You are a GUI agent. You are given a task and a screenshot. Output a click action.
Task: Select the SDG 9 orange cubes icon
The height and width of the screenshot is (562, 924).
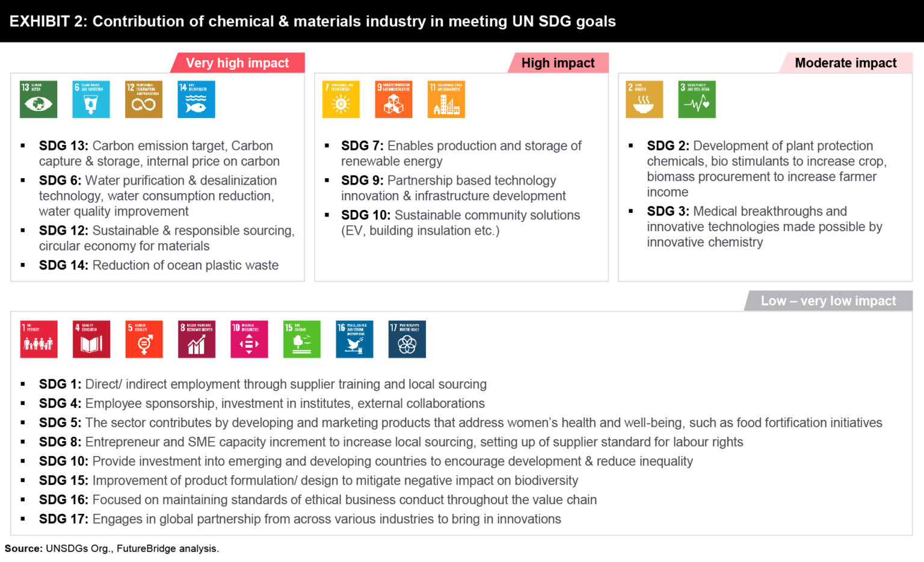click(x=393, y=99)
